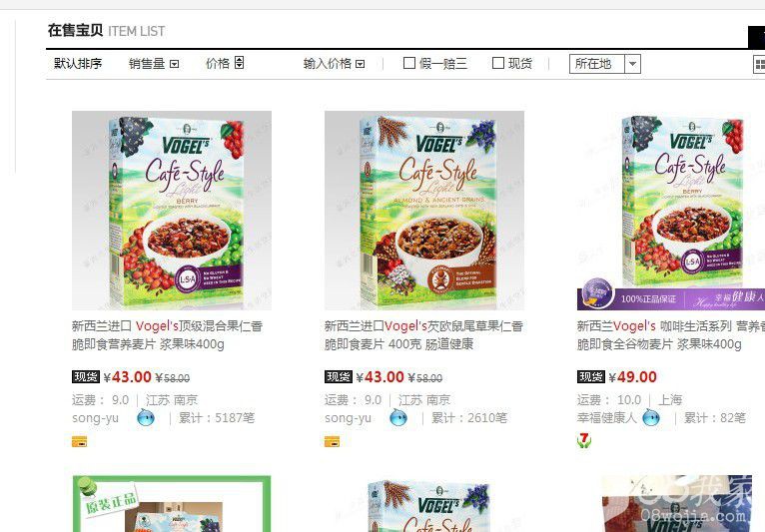Image resolution: width=765 pixels, height=532 pixels.
Task: Click the credit card icon under second item
Action: 332,442
